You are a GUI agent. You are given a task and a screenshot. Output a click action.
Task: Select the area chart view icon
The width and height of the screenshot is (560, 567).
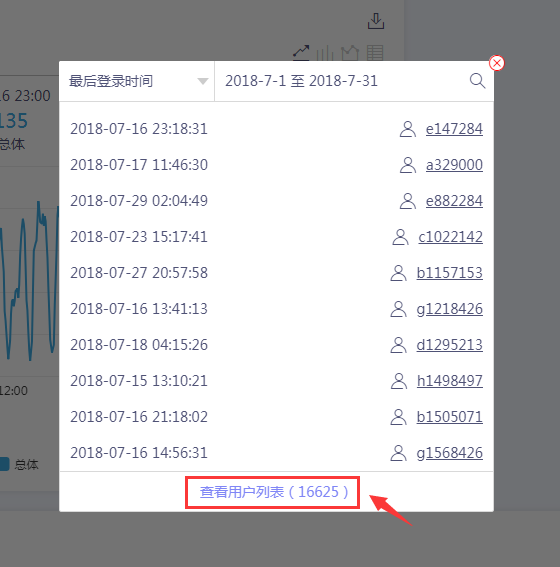point(350,53)
